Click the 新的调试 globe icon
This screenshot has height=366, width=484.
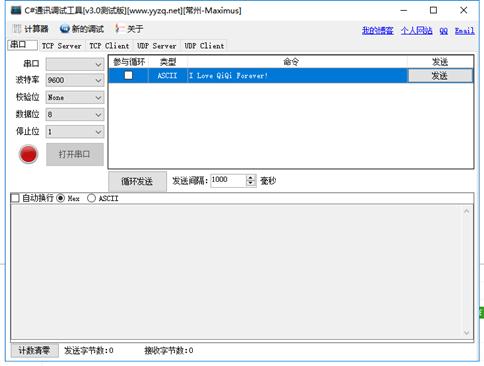64,29
